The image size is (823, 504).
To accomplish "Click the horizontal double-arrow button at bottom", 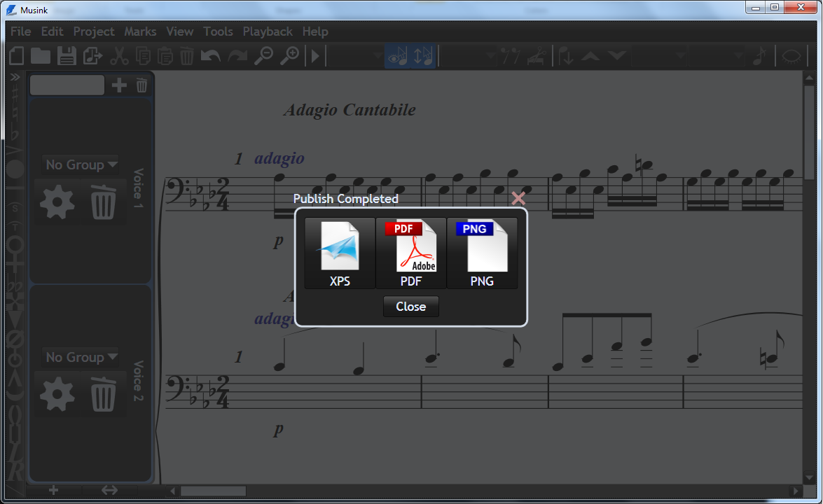I will click(109, 490).
